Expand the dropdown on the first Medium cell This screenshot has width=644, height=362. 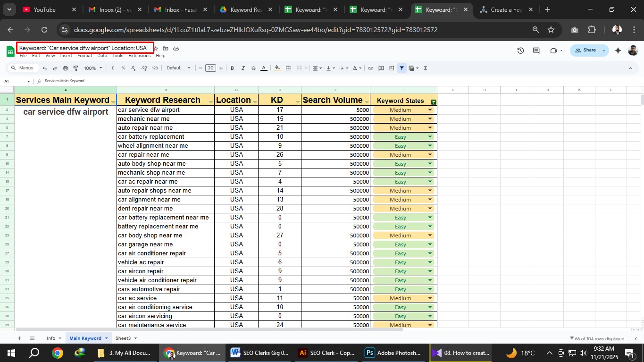click(x=430, y=109)
